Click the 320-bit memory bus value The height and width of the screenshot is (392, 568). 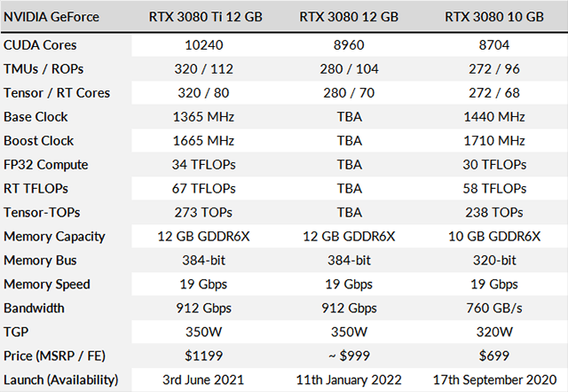coord(493,260)
